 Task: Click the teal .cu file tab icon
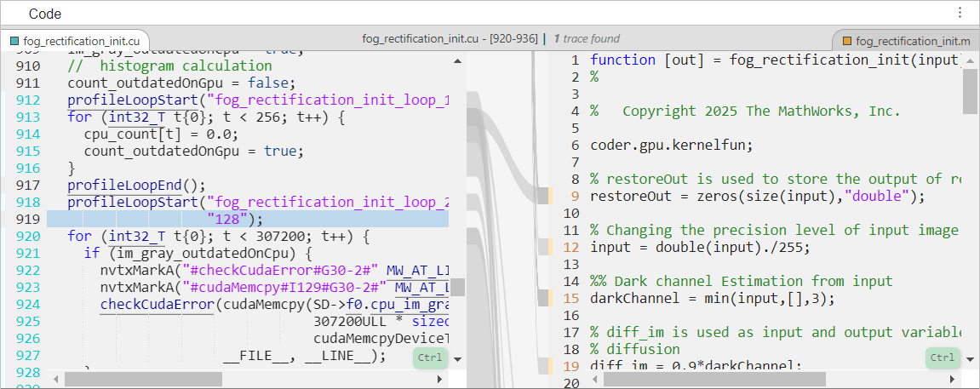(14, 41)
